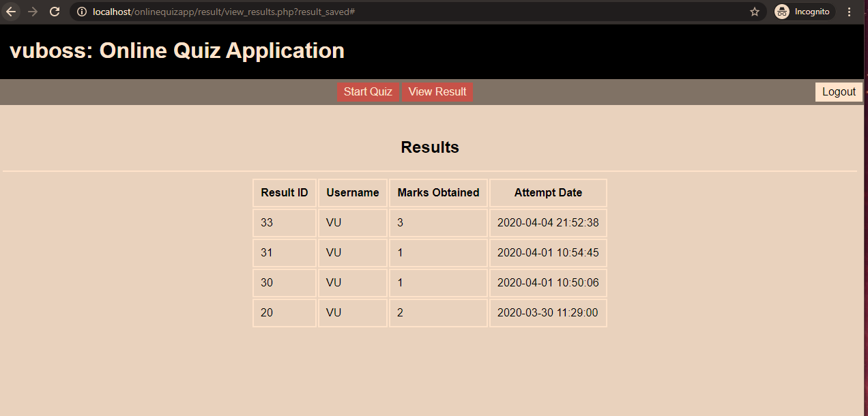The width and height of the screenshot is (868, 416).
Task: Click the Logout button
Action: (x=839, y=91)
